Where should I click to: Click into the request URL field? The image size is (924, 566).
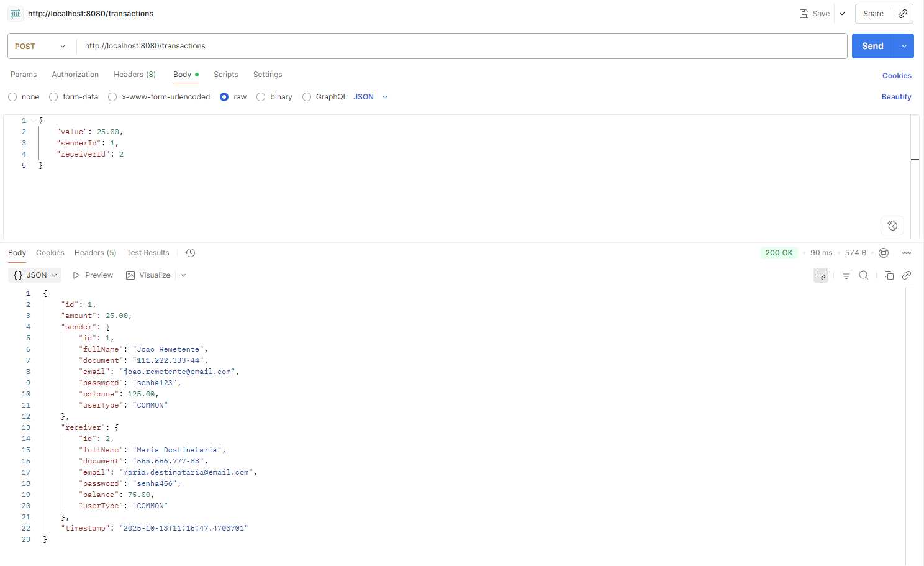tap(460, 46)
